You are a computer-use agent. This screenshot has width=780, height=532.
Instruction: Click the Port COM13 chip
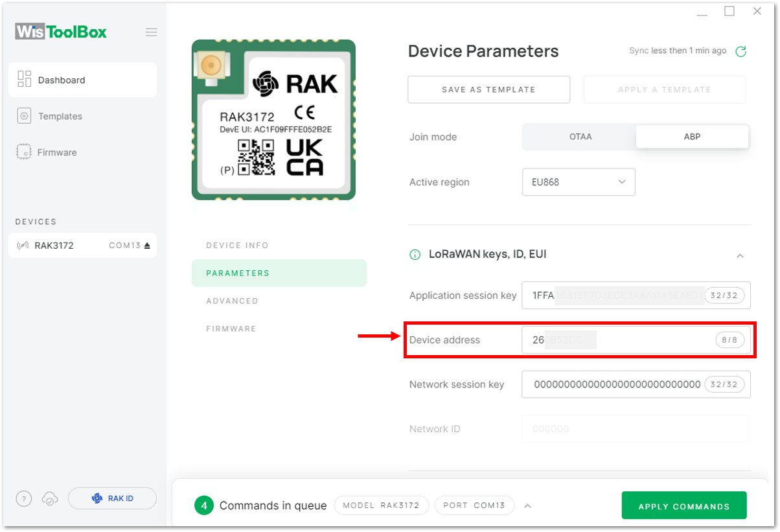pos(474,505)
